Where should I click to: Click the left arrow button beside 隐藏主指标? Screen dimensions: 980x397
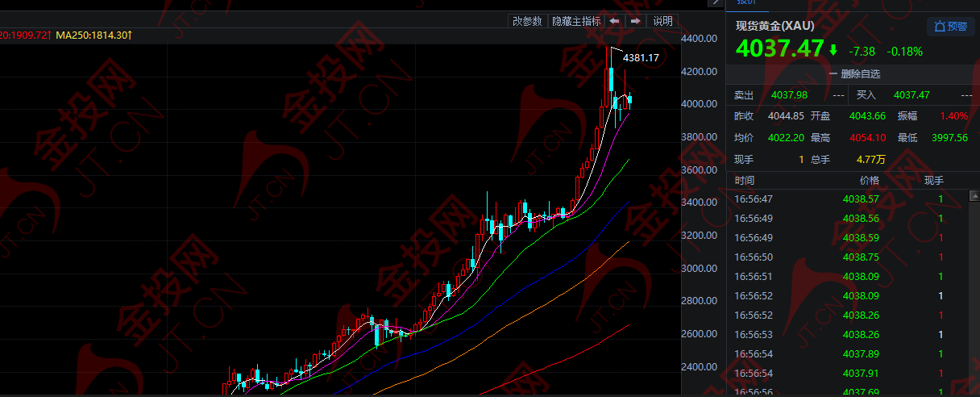point(614,21)
